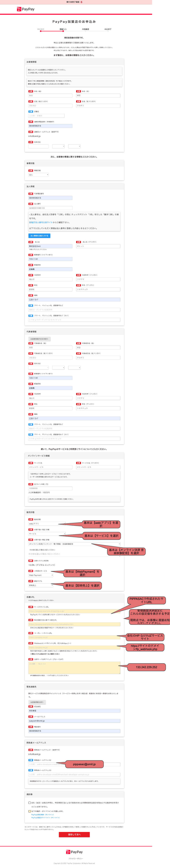Go to the 事前確認 step
This screenshot has height=868, width=170.
point(40,29)
